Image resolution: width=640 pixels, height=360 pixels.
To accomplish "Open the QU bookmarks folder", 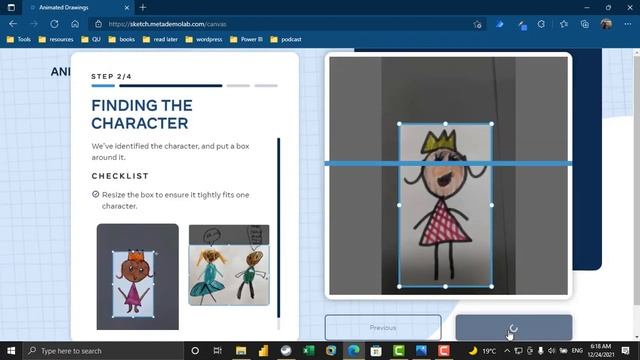I will click(91, 40).
